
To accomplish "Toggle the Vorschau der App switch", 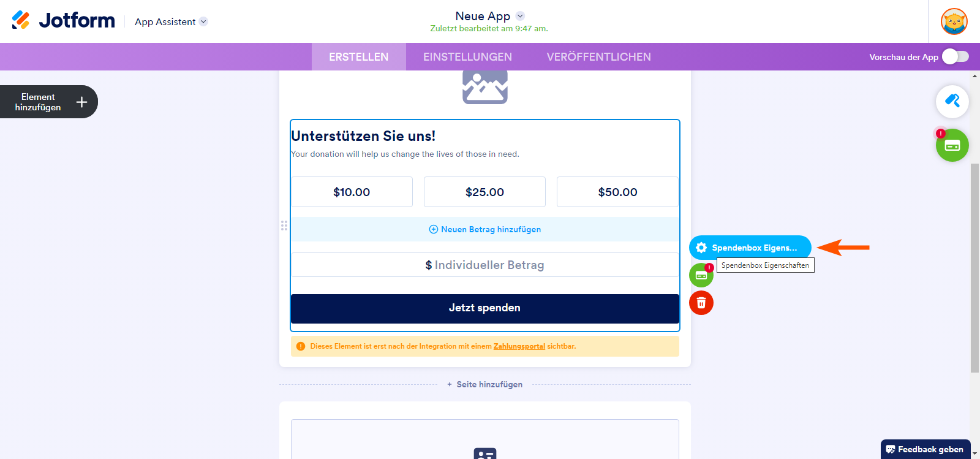I will tap(955, 57).
